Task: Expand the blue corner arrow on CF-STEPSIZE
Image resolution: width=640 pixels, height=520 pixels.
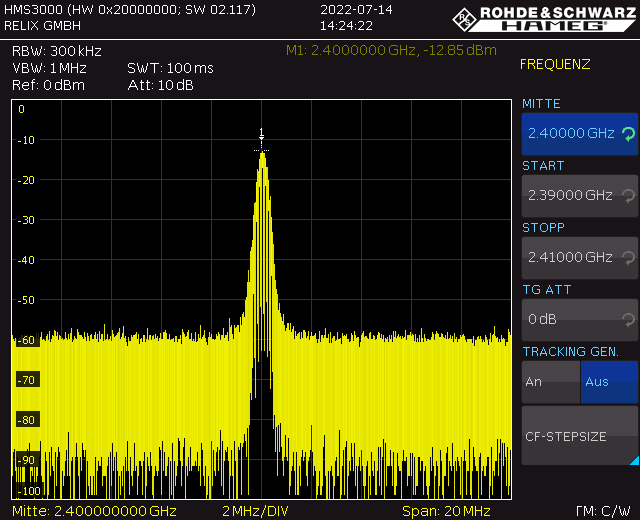Action: click(x=634, y=461)
